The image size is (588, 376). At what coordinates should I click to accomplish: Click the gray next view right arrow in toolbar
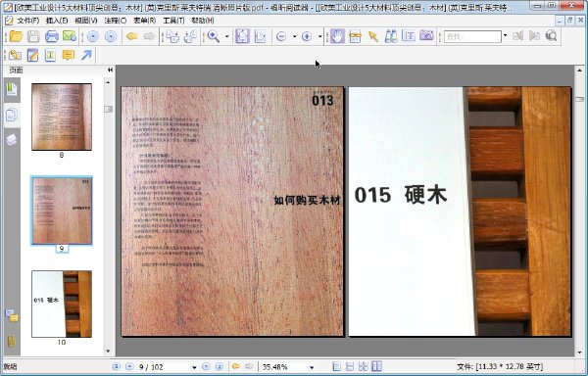tap(150, 36)
